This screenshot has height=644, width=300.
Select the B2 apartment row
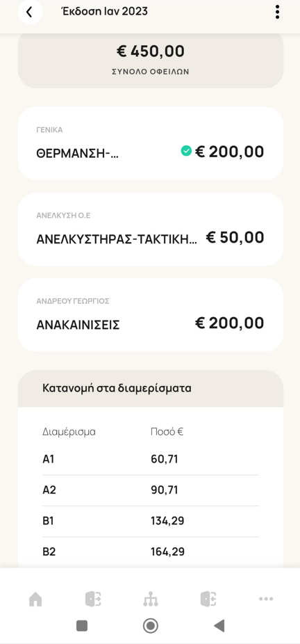point(151,552)
